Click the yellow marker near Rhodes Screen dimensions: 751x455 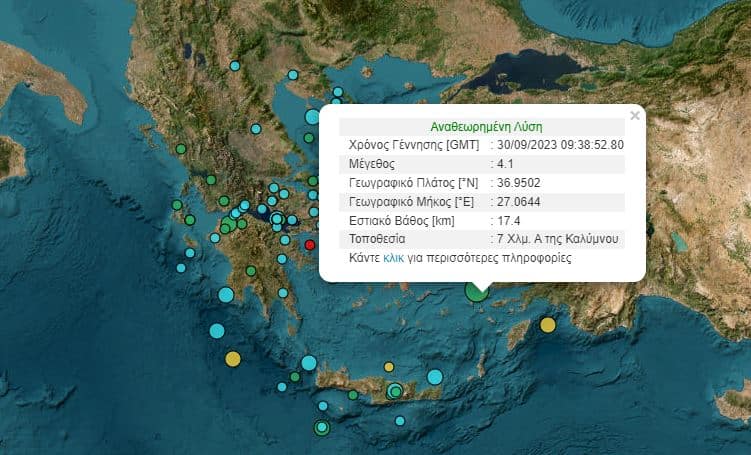548,325
